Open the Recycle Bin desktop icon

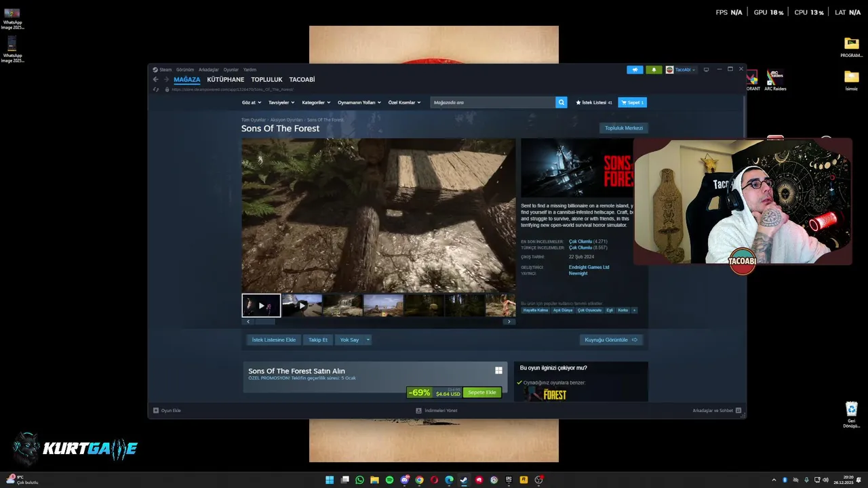(x=852, y=415)
